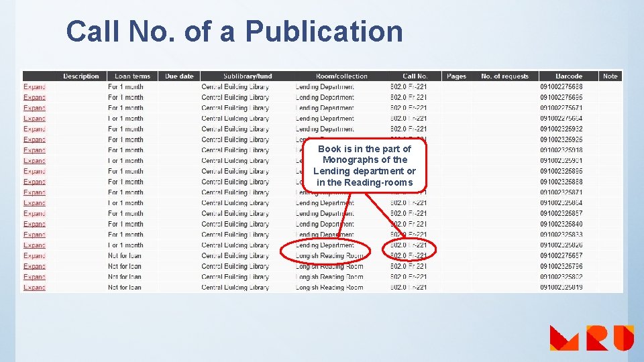This screenshot has width=644, height=362.
Task: Click the slide title 'Call No. of a Publication'
Action: 235,32
